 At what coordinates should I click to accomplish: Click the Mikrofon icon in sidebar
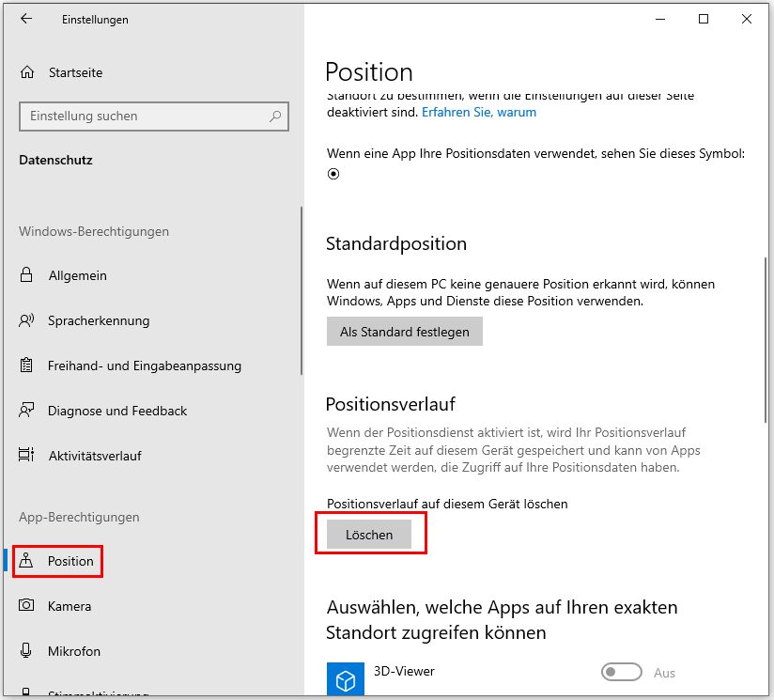coord(27,651)
